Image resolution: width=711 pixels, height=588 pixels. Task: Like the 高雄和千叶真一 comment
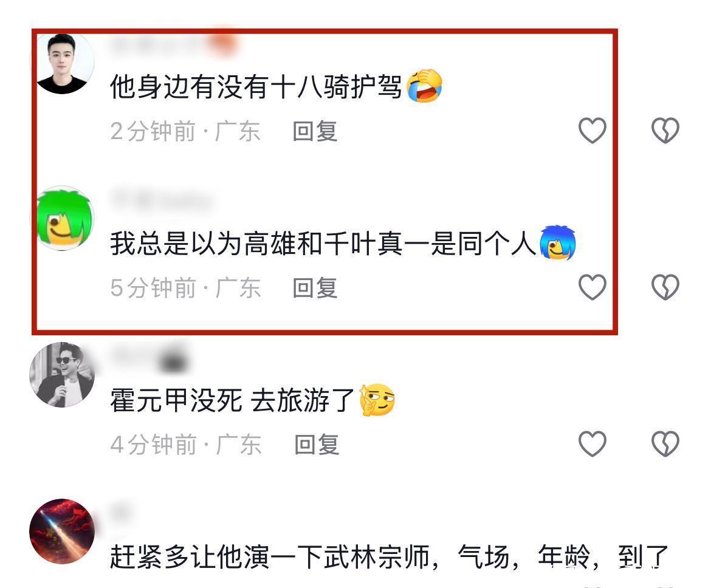tap(592, 287)
